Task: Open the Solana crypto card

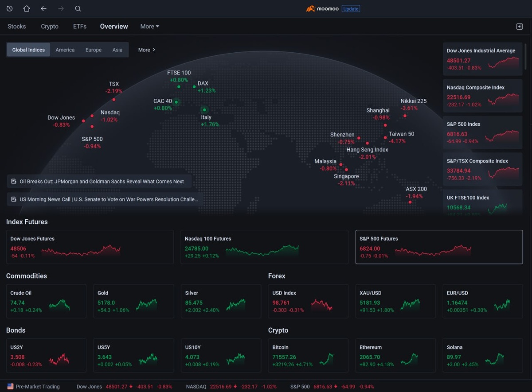Action: click(483, 356)
